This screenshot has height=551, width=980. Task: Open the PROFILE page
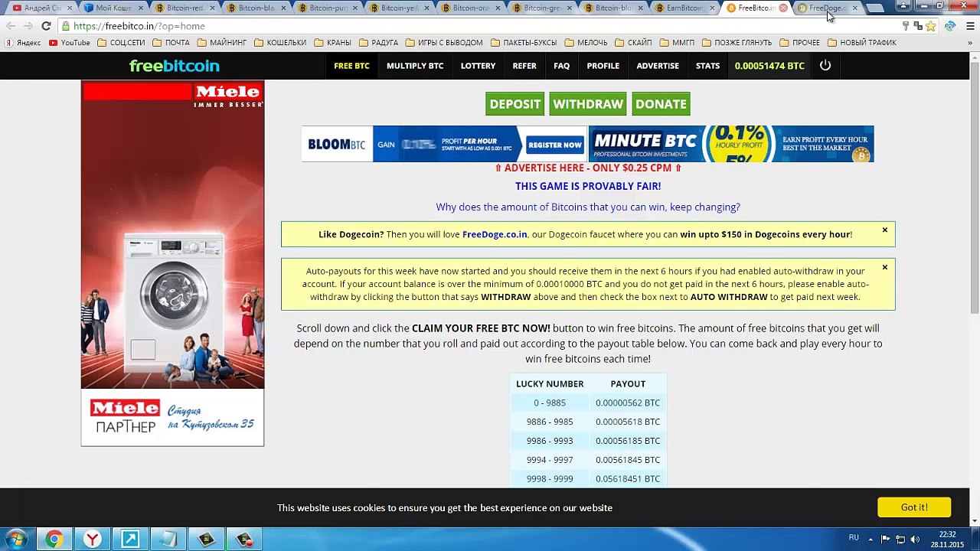click(603, 66)
